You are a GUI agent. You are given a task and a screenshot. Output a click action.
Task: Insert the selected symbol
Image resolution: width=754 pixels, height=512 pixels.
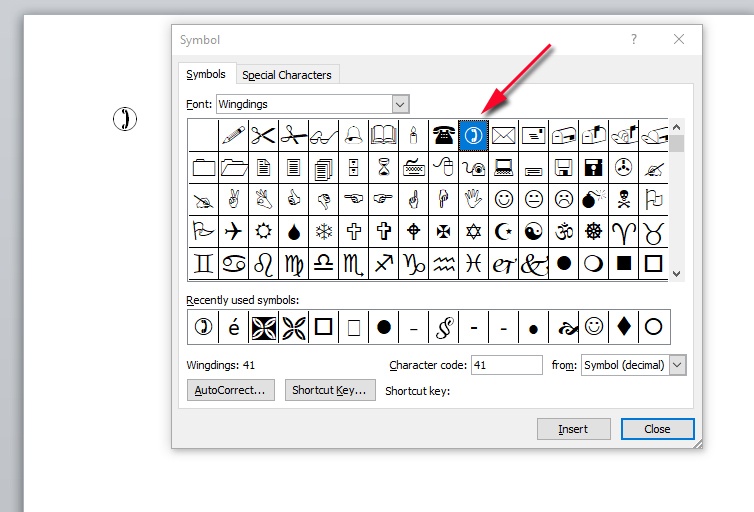tap(573, 429)
